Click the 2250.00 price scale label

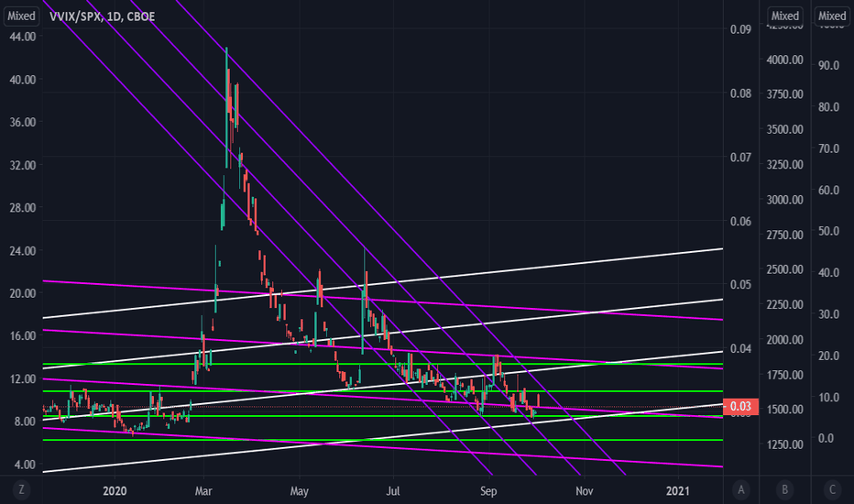click(x=785, y=304)
